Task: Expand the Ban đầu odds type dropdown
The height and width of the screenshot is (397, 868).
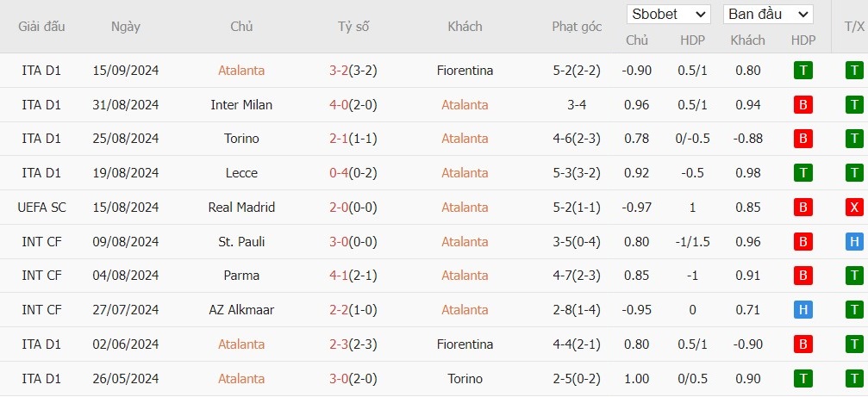Action: [768, 15]
